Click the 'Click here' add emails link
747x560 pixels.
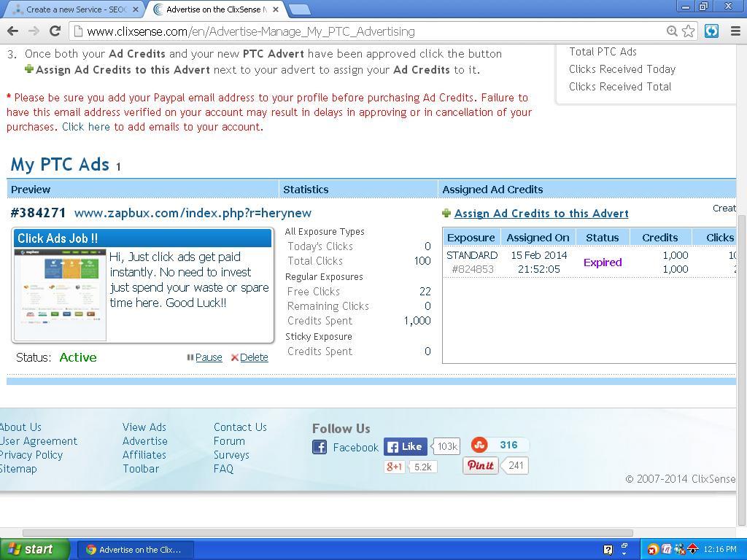click(x=85, y=127)
